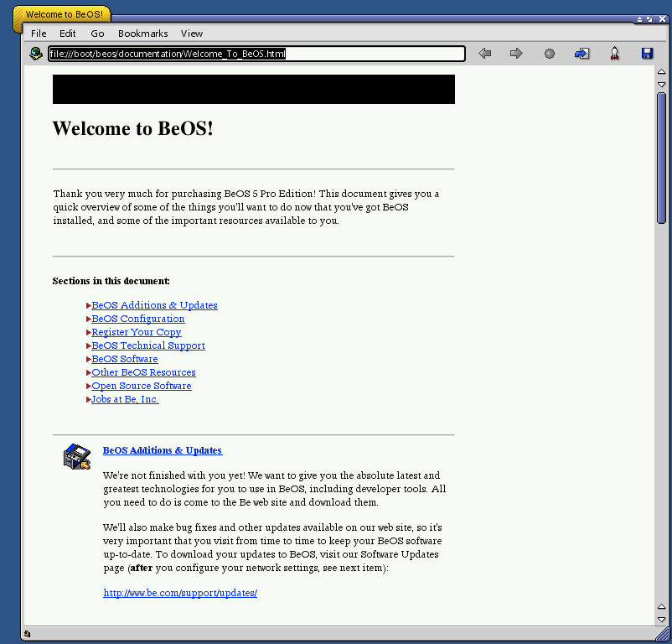Click the 'Sections in this document:' text
Viewport: 672px width, 644px height.
(111, 281)
